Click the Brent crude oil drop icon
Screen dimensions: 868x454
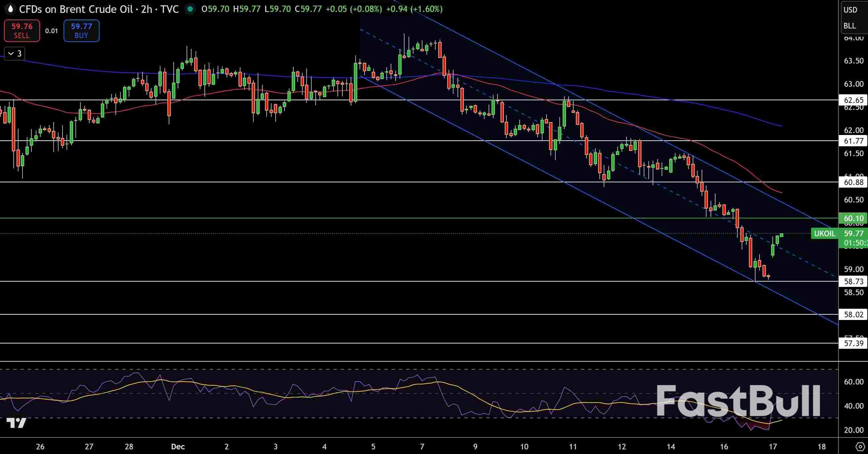point(11,9)
